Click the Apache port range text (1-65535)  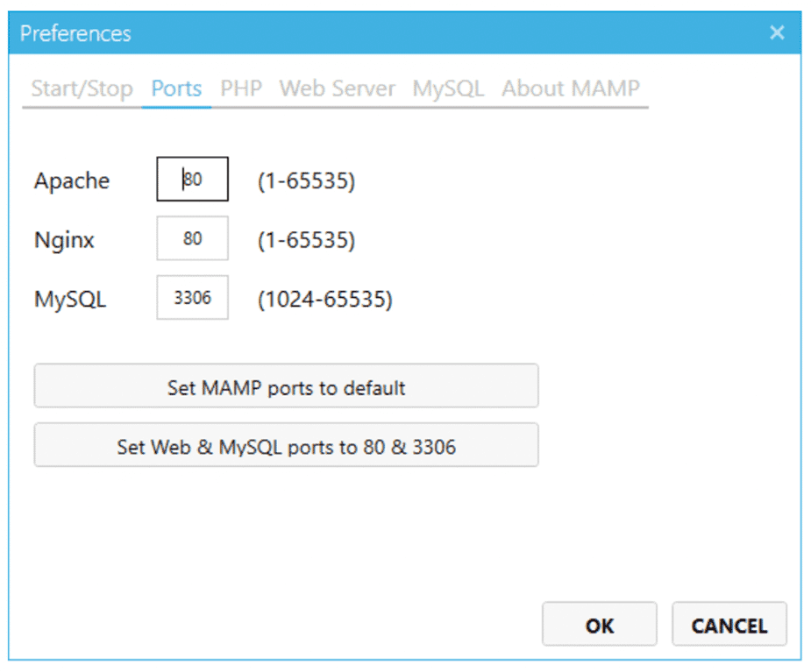coord(305,181)
